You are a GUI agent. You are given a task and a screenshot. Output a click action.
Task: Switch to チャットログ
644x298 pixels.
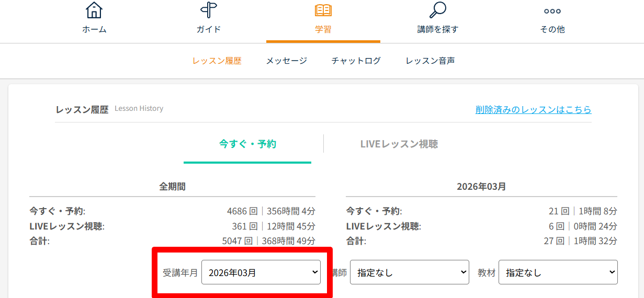[x=356, y=61]
